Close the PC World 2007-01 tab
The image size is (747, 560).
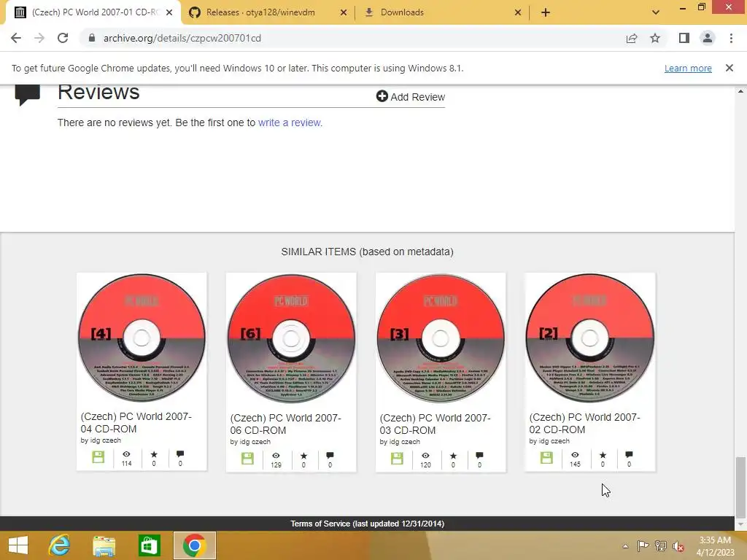point(169,12)
